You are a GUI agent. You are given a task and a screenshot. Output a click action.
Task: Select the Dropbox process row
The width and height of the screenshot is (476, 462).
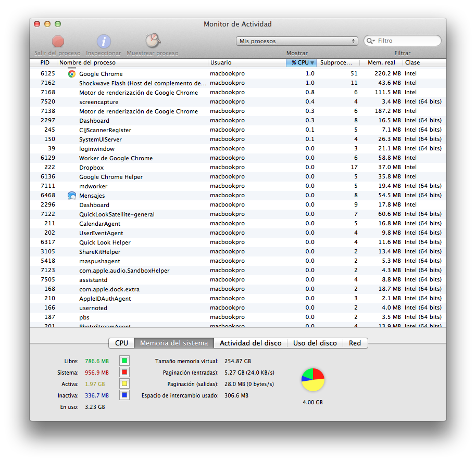coord(238,168)
